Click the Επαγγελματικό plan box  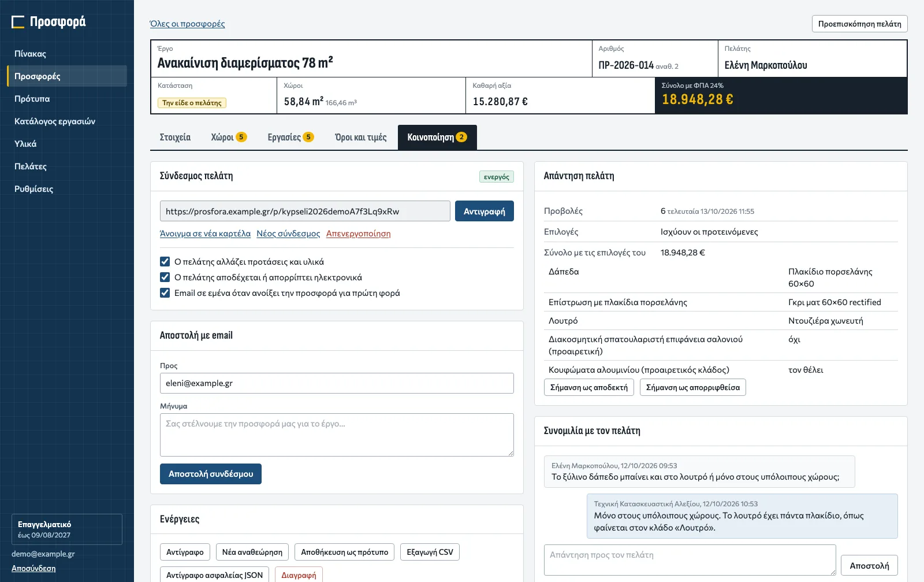[67, 529]
